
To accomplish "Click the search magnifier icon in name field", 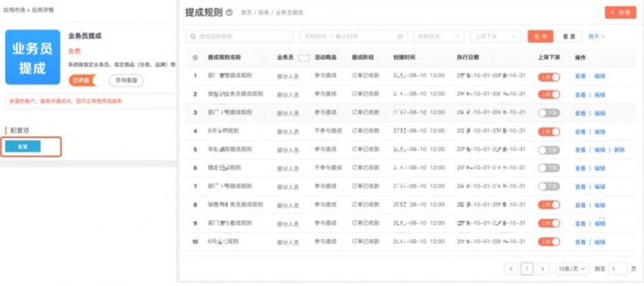I will coord(193,36).
